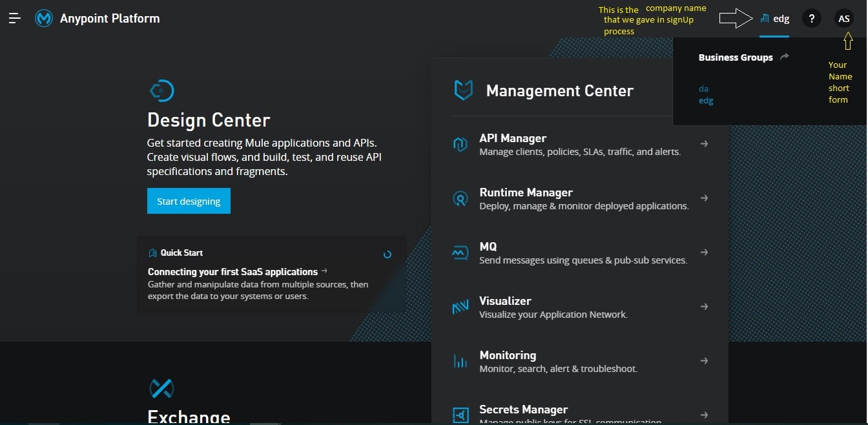Open Business Groups arrow link
Viewport: 868px width, 425px height.
pos(784,57)
